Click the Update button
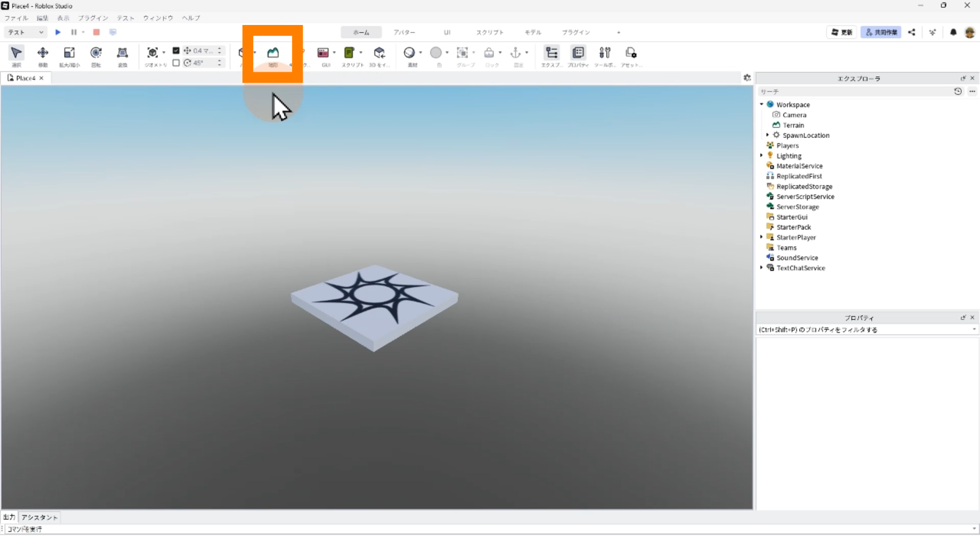Viewport: 980px width, 551px height. coord(842,32)
